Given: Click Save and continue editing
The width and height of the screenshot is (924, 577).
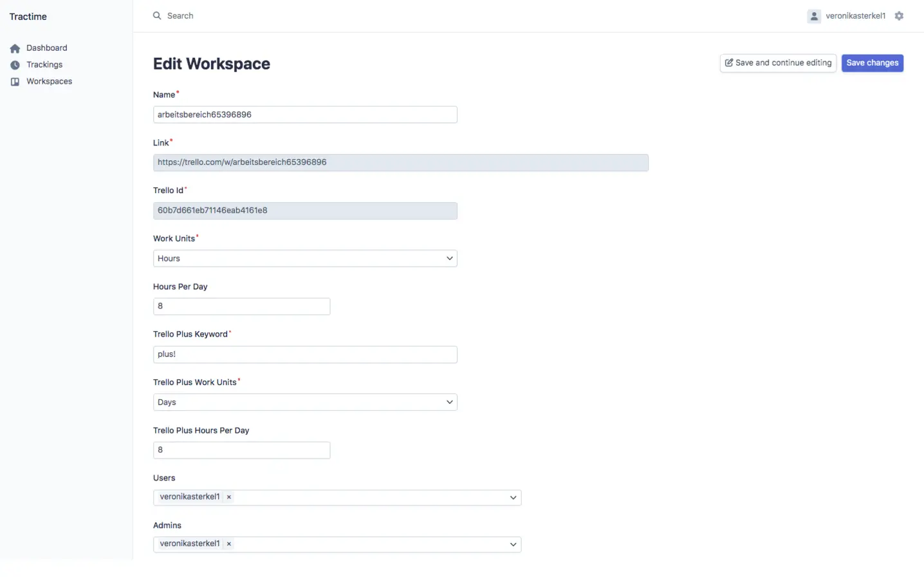Looking at the screenshot, I should 778,62.
